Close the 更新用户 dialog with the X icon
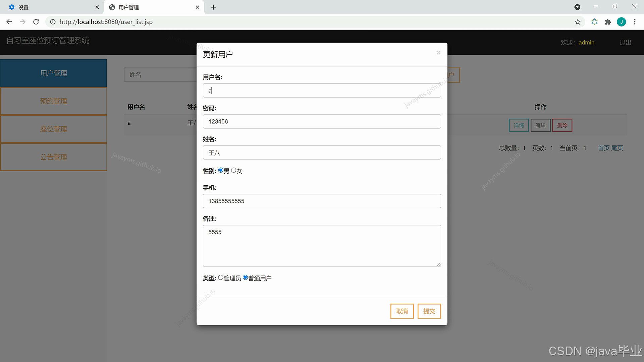 click(x=438, y=53)
